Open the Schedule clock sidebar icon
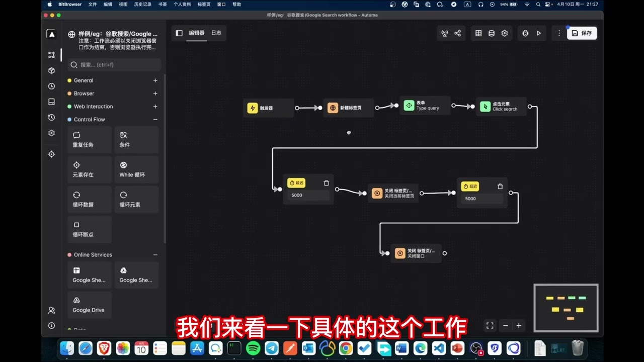This screenshot has width=644, height=362. [51, 86]
